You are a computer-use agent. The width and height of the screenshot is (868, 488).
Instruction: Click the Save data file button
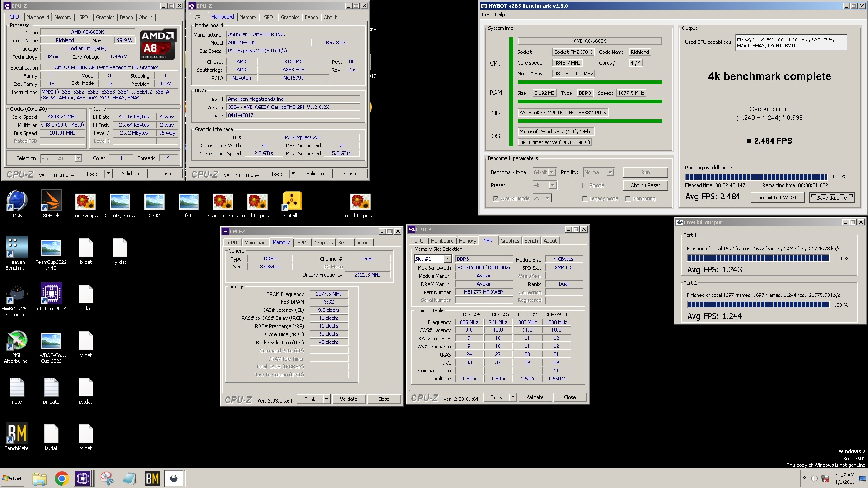pos(832,197)
